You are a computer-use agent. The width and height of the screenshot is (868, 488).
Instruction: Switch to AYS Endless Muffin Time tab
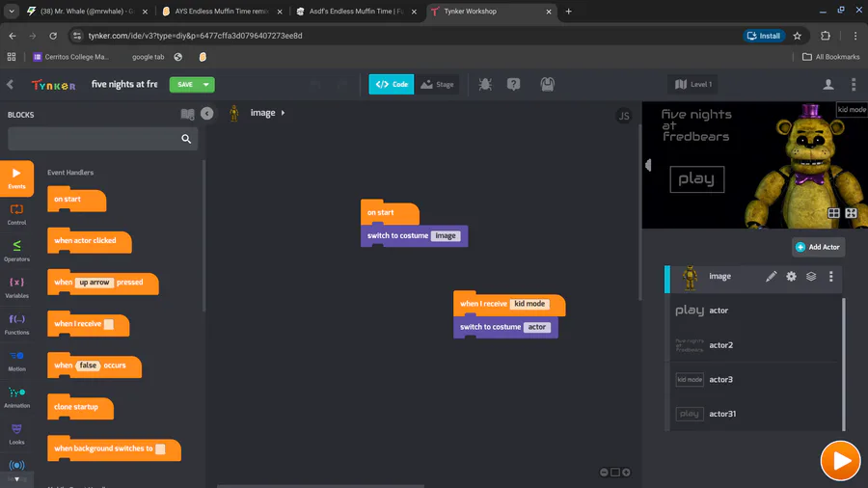coord(222,11)
